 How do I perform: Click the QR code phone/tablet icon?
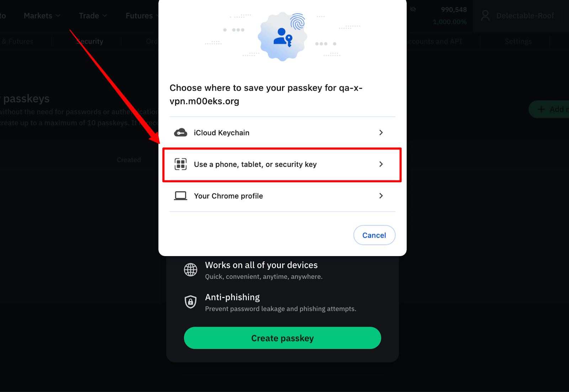(181, 164)
